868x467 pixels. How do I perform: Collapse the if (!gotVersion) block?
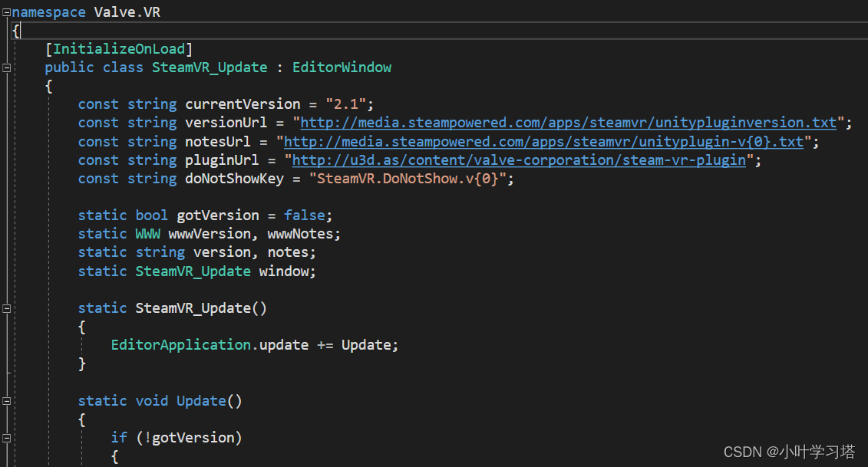[x=7, y=438]
